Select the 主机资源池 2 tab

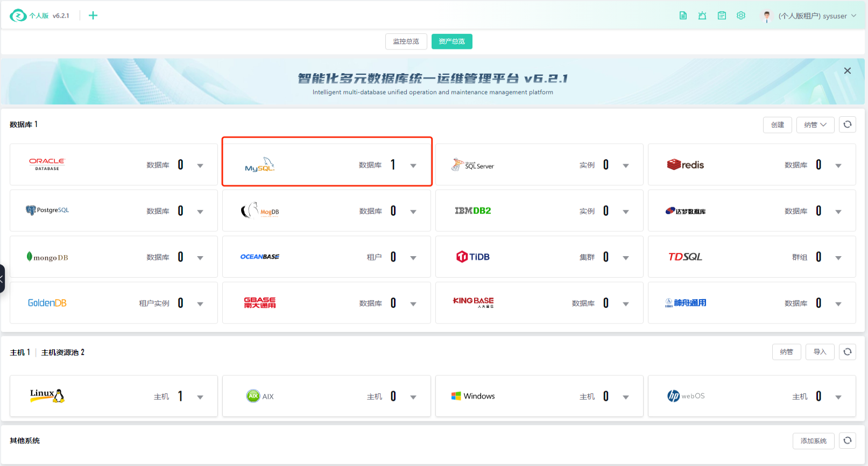tap(63, 352)
